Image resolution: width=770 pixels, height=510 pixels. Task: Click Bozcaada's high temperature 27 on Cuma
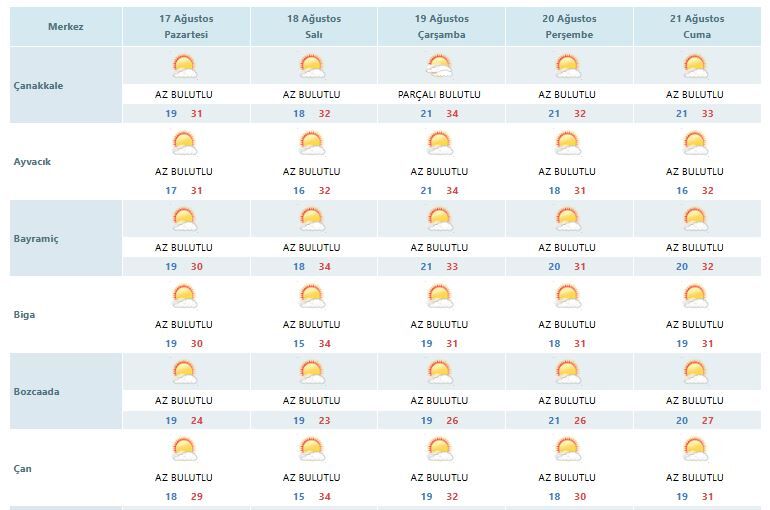pyautogui.click(x=708, y=421)
